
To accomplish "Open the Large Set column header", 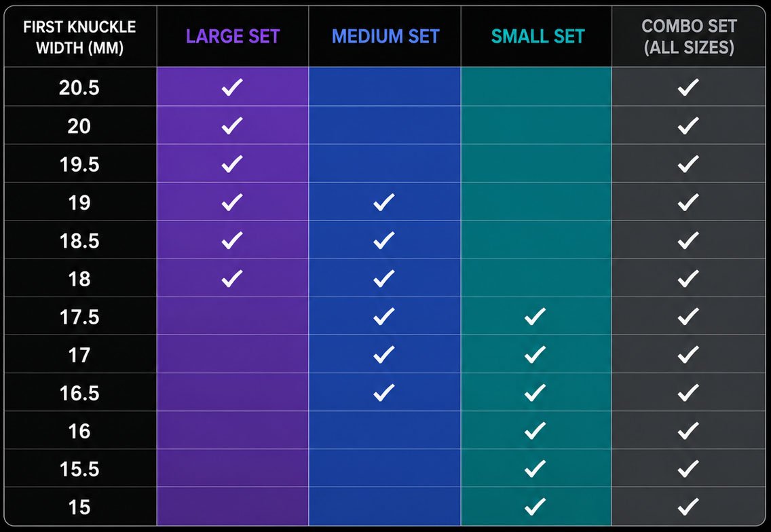I will click(233, 37).
